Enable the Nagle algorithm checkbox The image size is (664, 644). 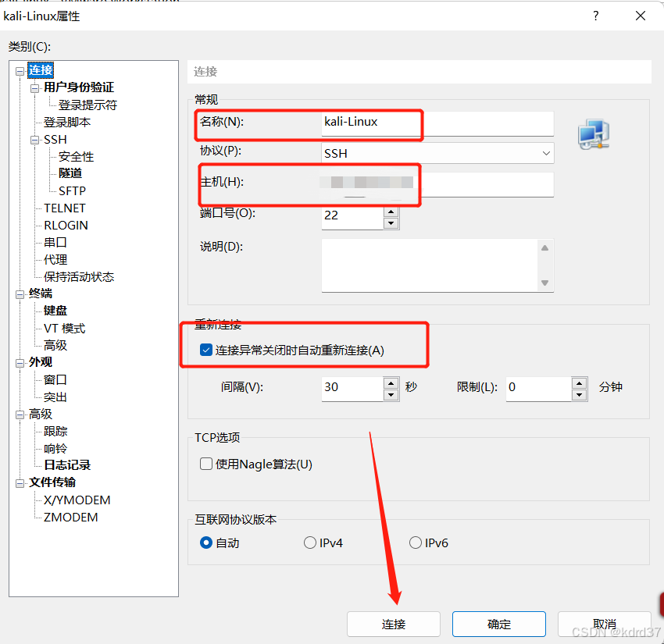pos(206,464)
